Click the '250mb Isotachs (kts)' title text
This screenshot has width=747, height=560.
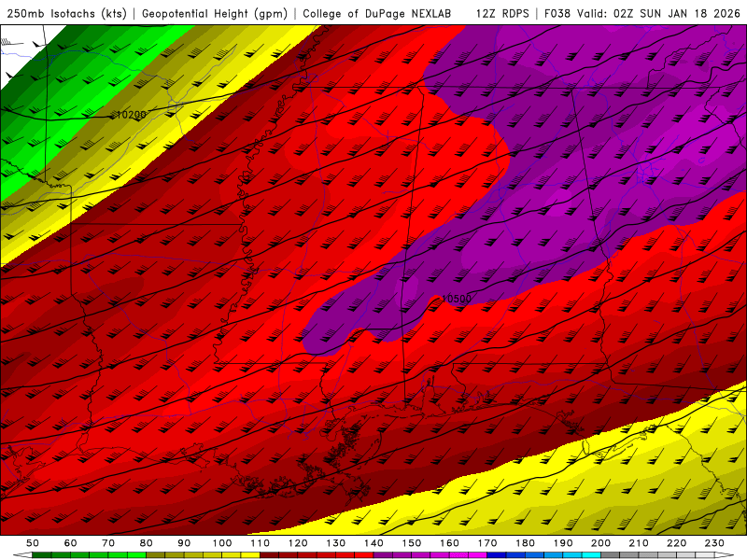pyautogui.click(x=66, y=14)
